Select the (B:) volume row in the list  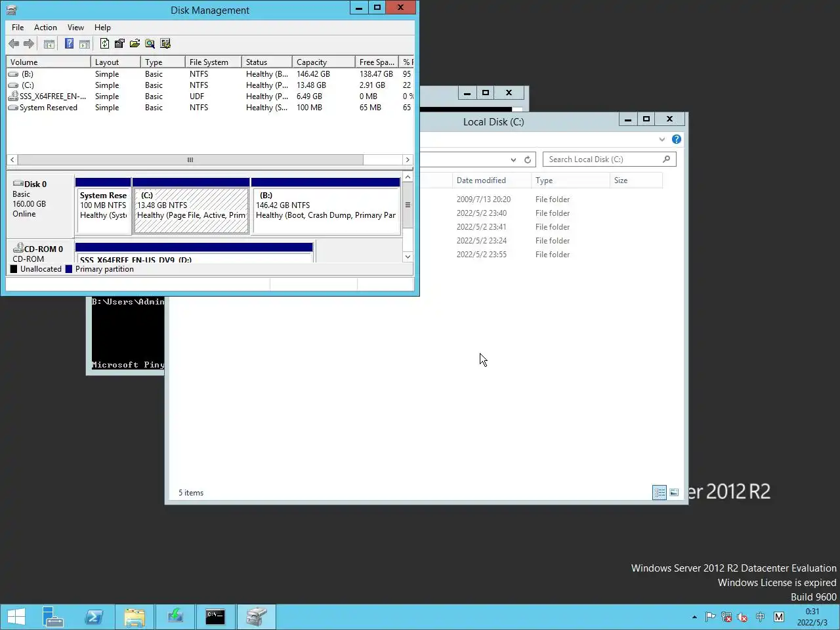click(210, 74)
